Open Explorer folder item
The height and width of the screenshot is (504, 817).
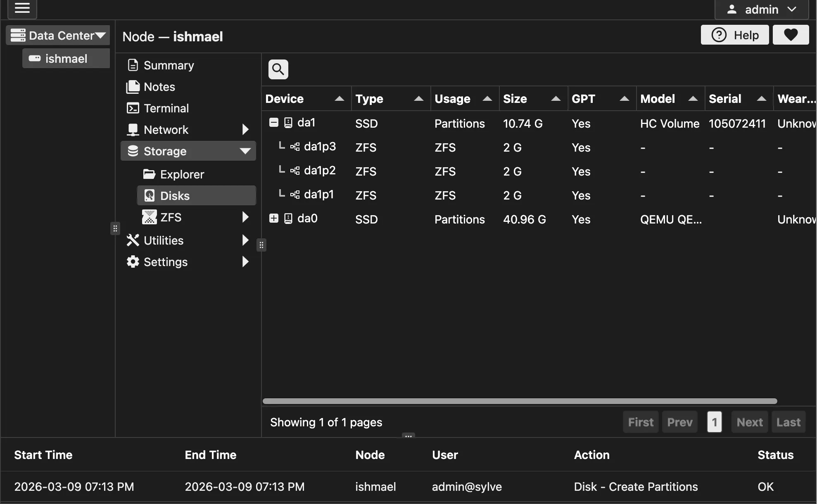click(x=182, y=174)
